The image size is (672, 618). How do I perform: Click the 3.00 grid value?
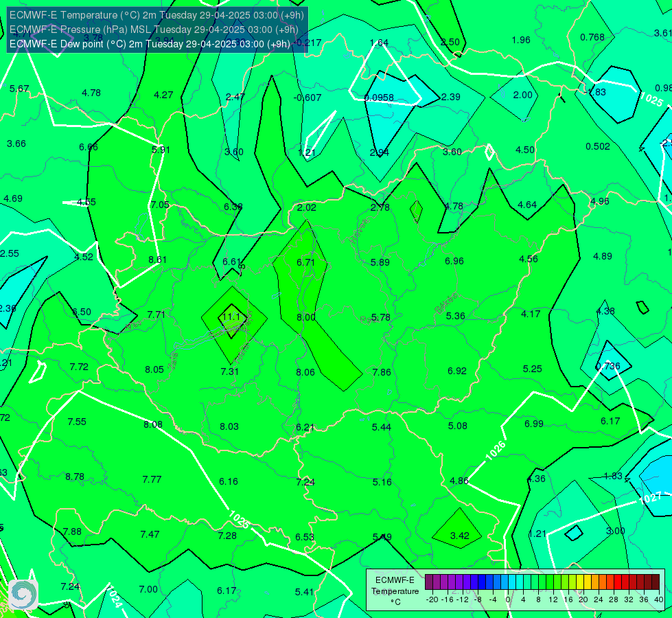(x=616, y=531)
